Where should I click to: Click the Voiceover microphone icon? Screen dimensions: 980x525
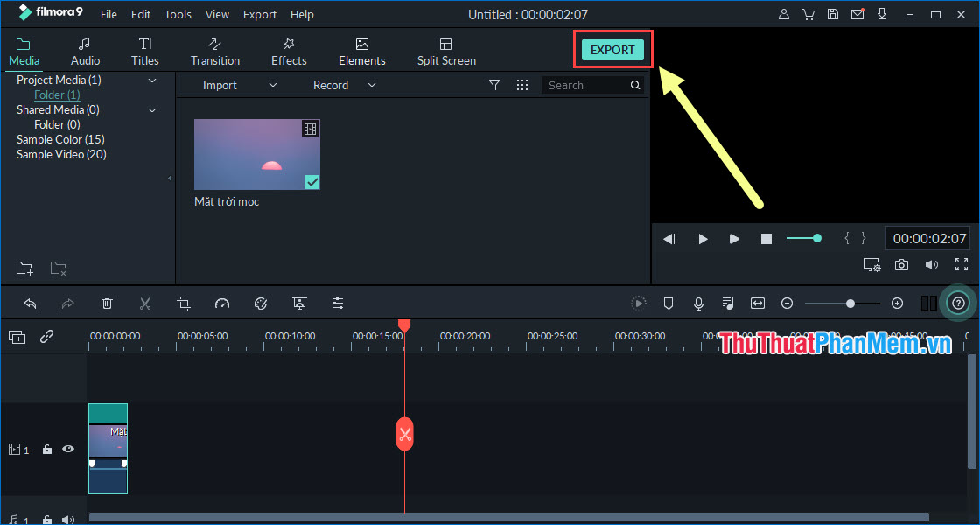pos(697,303)
